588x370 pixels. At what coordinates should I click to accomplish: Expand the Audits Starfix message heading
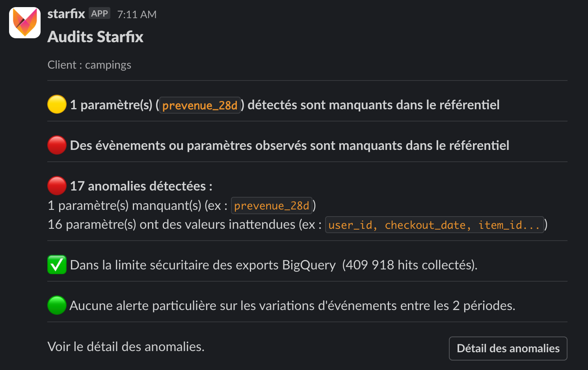click(95, 37)
